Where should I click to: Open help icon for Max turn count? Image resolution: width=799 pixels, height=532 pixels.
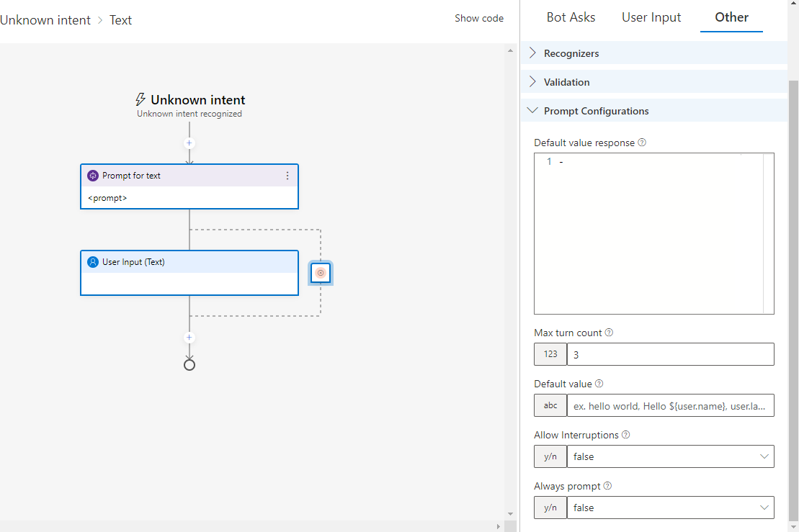pyautogui.click(x=609, y=333)
